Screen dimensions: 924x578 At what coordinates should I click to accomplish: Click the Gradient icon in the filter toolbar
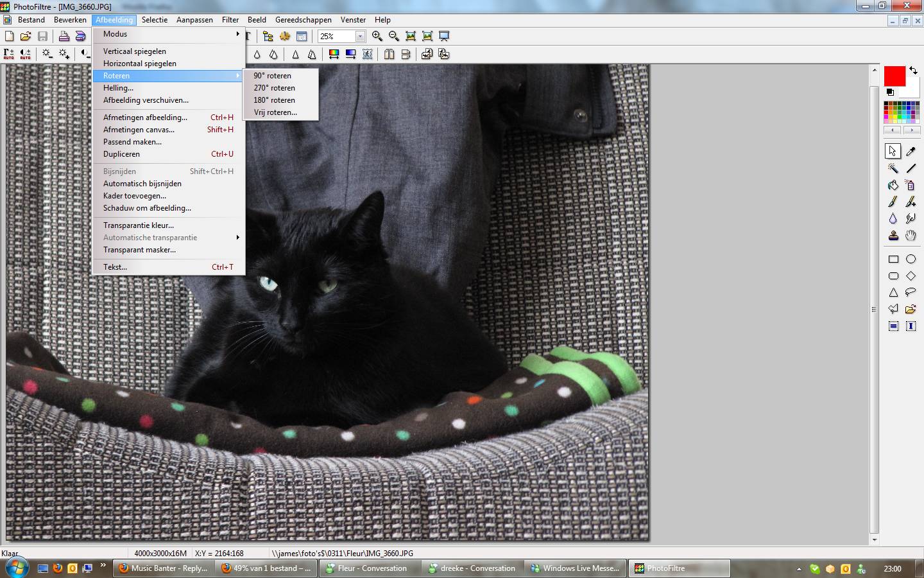350,54
